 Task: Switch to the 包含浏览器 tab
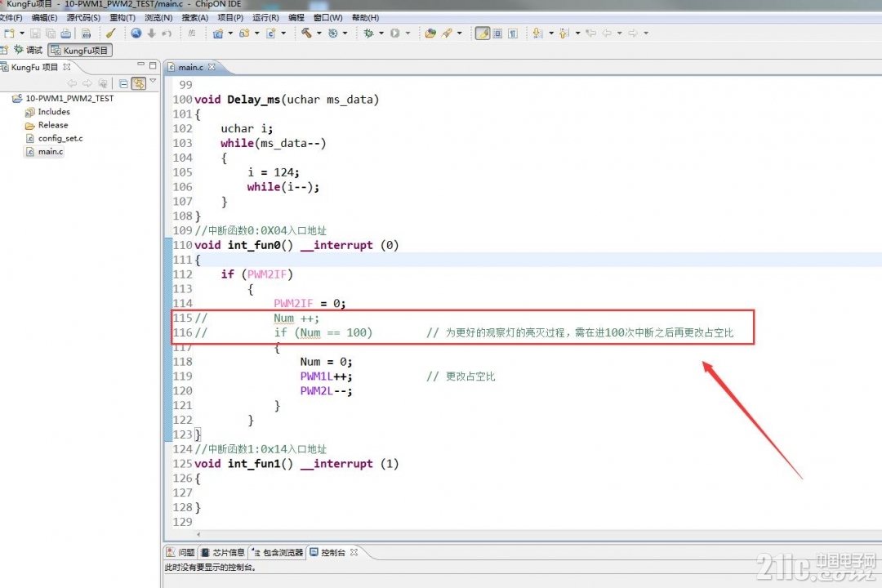point(278,553)
